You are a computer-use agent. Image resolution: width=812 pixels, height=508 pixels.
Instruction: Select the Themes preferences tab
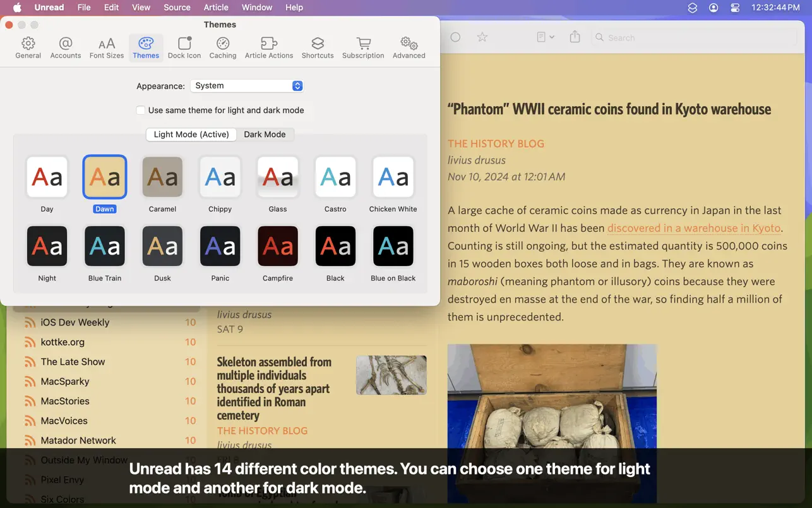(146, 48)
